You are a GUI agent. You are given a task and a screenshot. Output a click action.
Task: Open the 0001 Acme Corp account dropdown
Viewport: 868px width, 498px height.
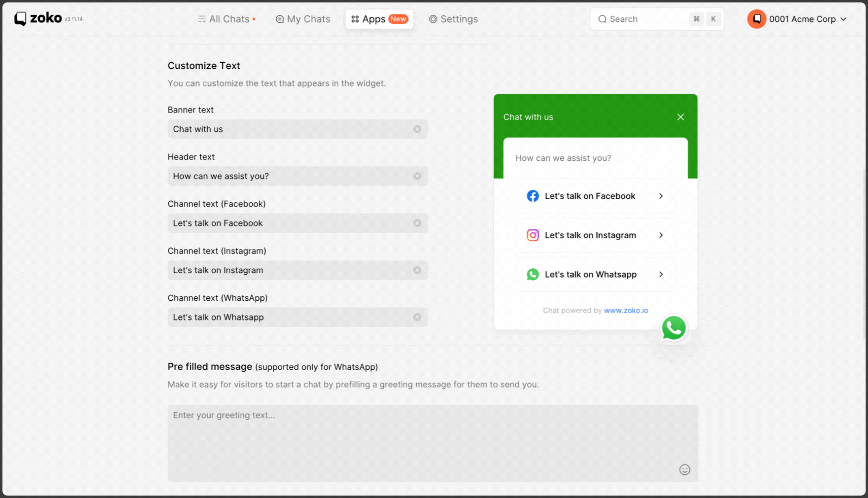point(797,19)
